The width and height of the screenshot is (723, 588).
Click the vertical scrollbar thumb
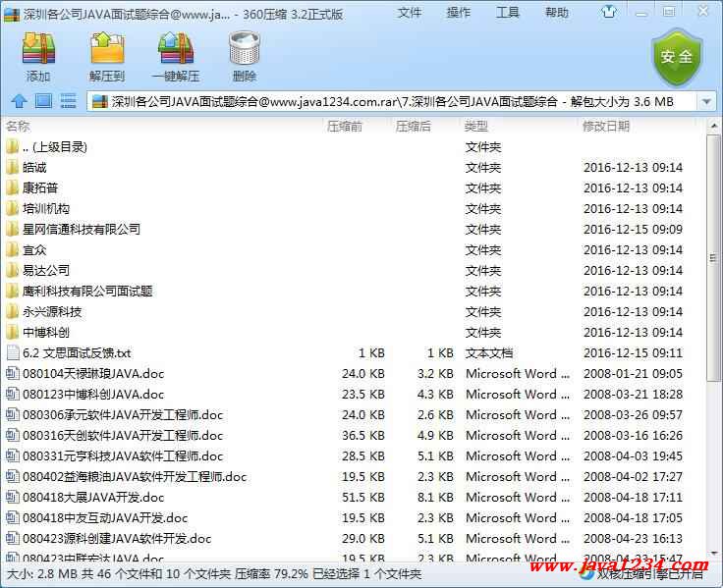pyautogui.click(x=713, y=257)
